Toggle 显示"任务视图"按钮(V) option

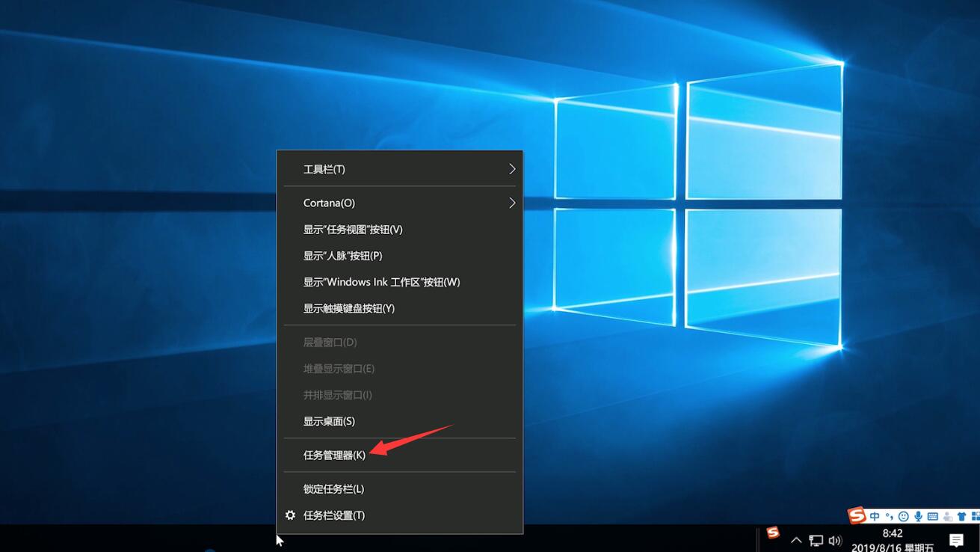click(x=399, y=230)
